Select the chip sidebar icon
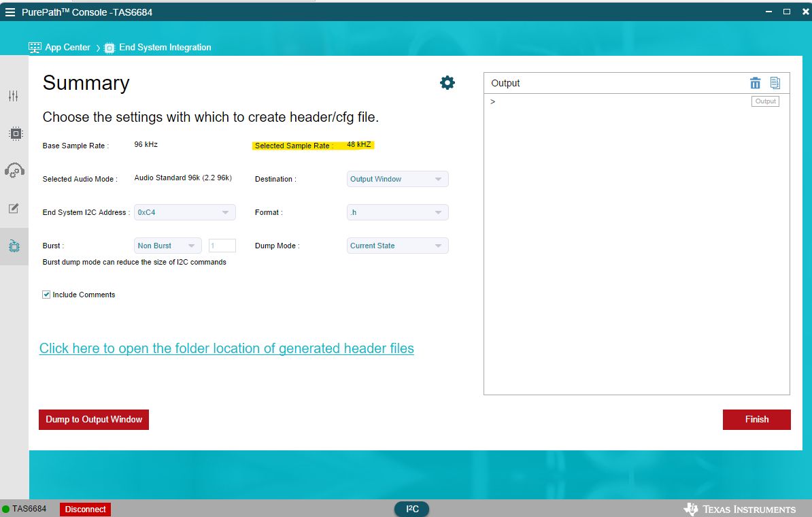Screen dimensions: 812x517 [x=16, y=133]
